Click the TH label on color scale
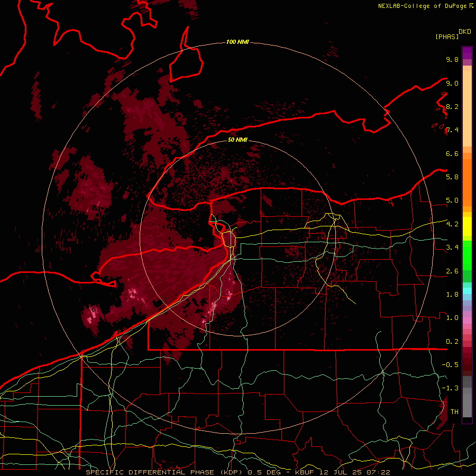The width and height of the screenshot is (476, 476). tap(454, 412)
